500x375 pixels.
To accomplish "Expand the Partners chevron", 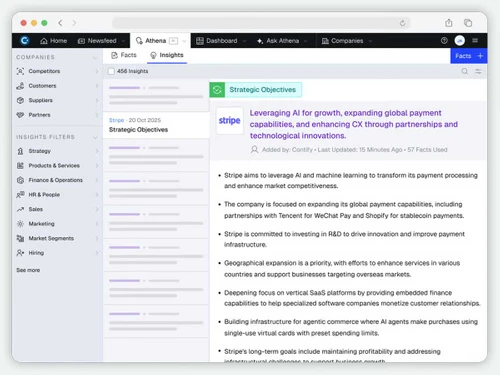I will [97, 115].
